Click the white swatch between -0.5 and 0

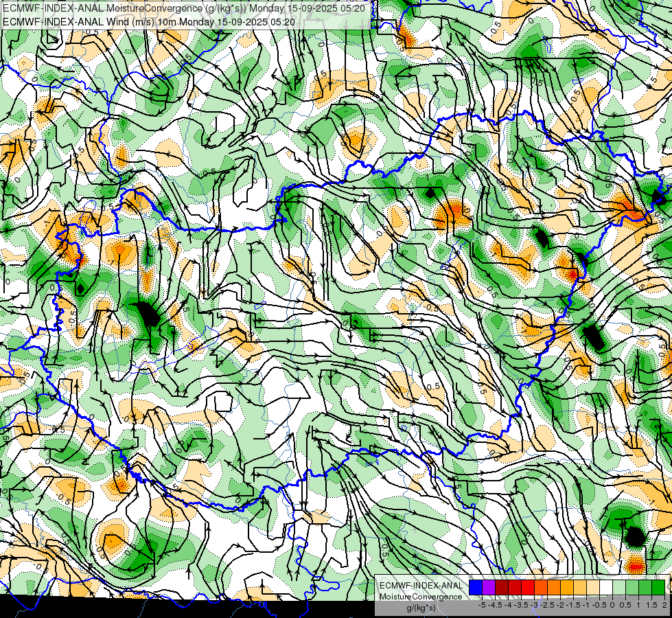click(606, 588)
